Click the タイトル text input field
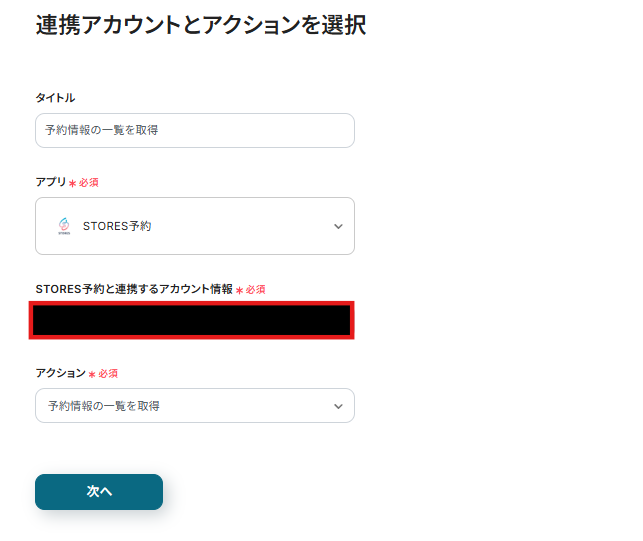Image resolution: width=643 pixels, height=541 pixels. tap(195, 131)
